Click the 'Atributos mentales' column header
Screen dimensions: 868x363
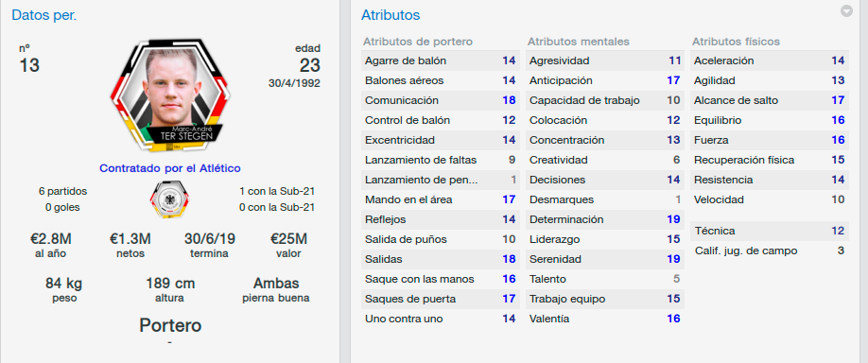pyautogui.click(x=578, y=42)
